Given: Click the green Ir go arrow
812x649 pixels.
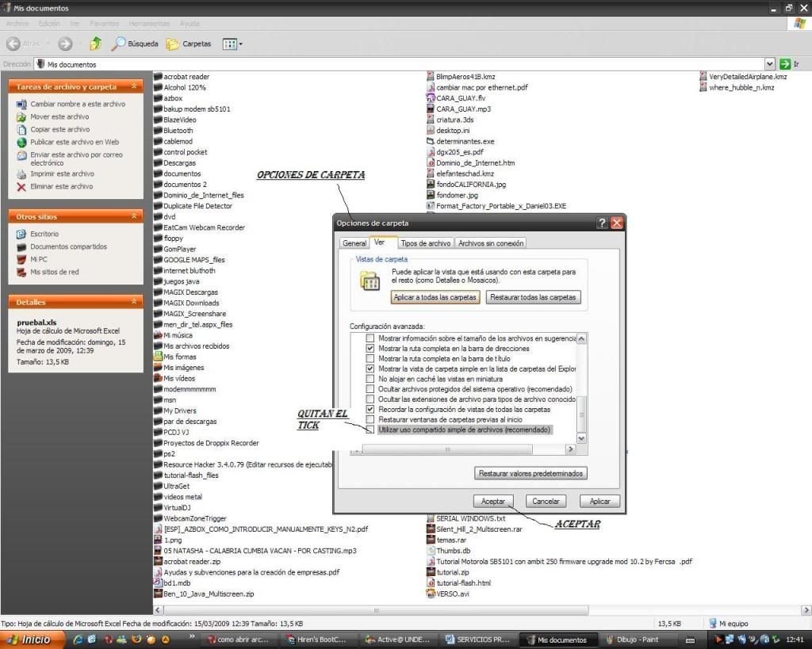Looking at the screenshot, I should [x=785, y=64].
